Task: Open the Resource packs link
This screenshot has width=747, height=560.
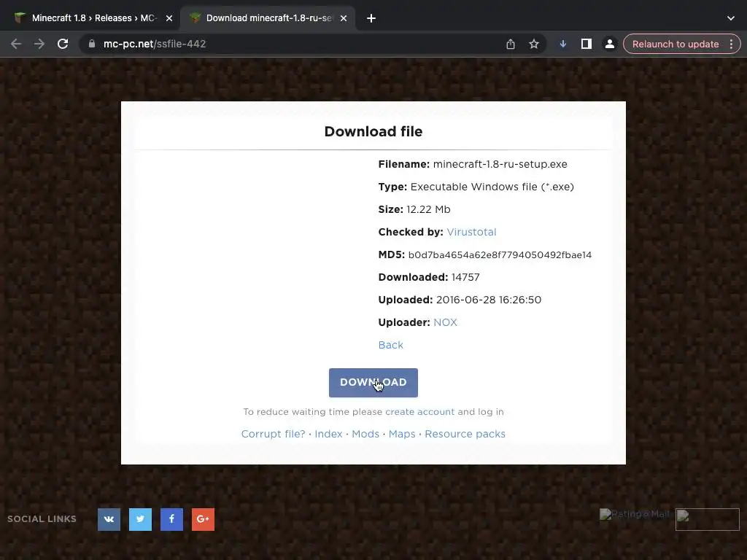Action: coord(465,434)
